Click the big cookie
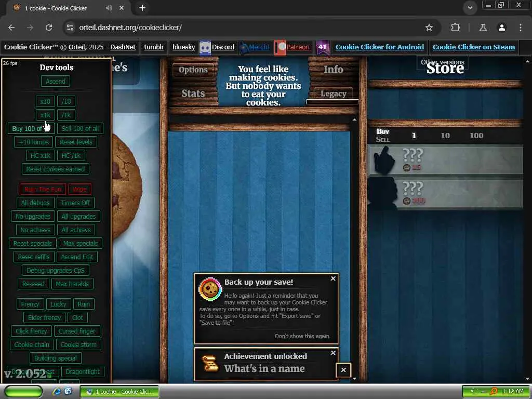The image size is (532, 399). [126, 186]
